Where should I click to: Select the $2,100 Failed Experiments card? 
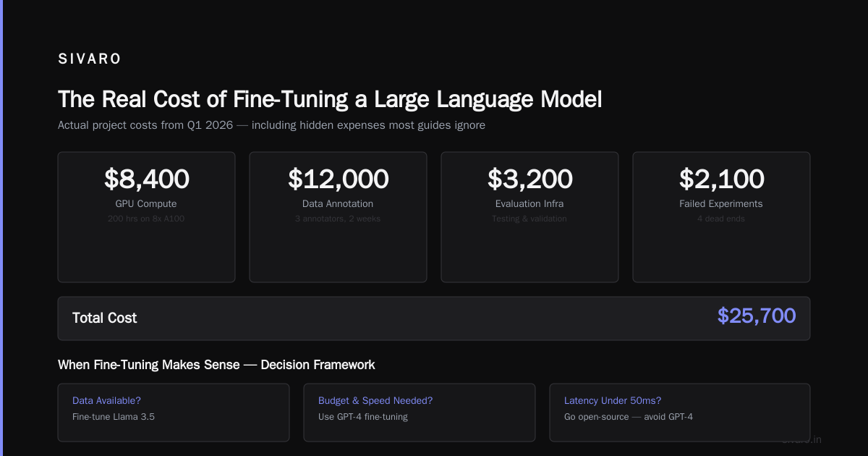coord(721,217)
